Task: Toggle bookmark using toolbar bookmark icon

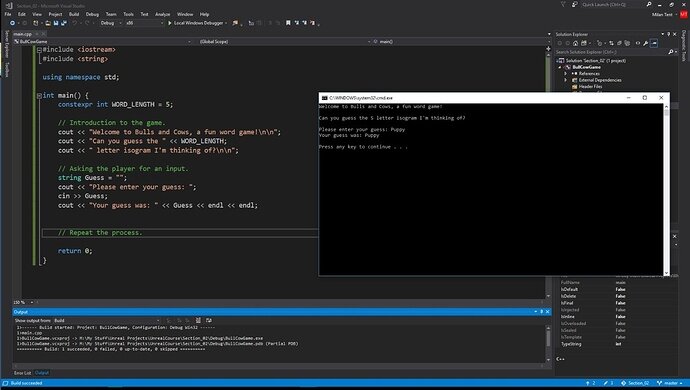Action: click(x=288, y=23)
